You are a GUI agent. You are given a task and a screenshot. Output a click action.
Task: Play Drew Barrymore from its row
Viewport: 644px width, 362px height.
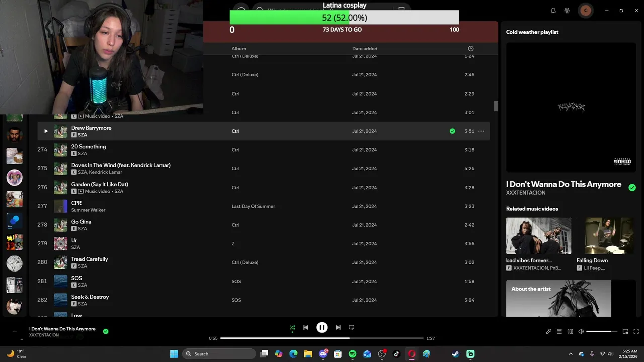(46, 131)
